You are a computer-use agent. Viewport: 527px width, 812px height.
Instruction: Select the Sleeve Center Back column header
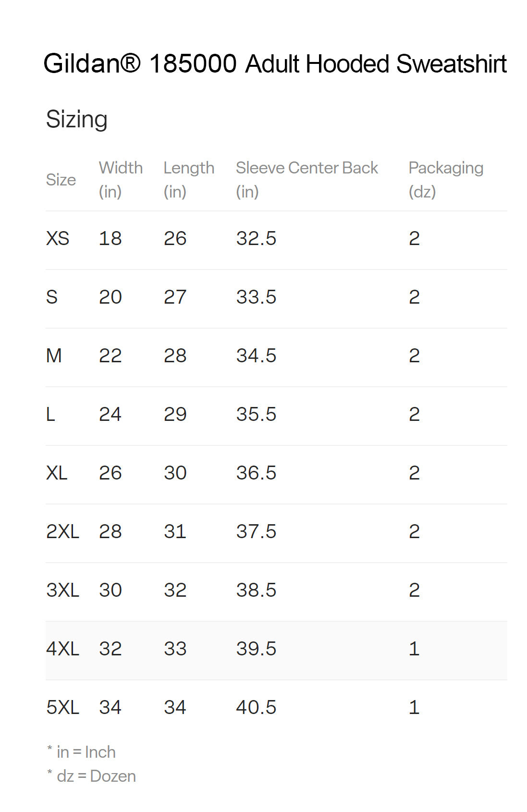click(x=306, y=179)
